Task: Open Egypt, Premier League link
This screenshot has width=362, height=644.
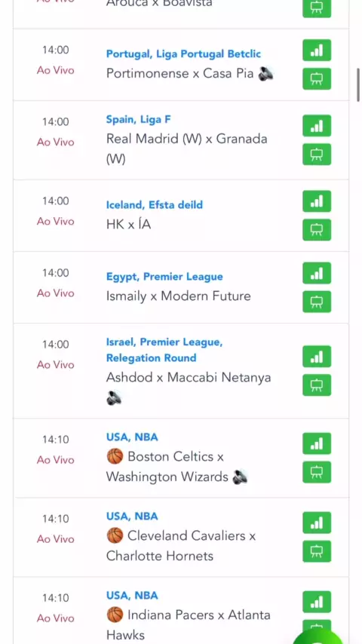Action: pyautogui.click(x=164, y=277)
